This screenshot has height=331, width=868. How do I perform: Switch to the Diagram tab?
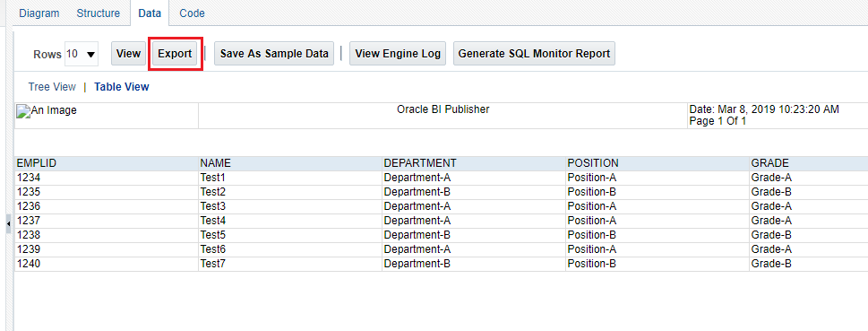(x=39, y=13)
